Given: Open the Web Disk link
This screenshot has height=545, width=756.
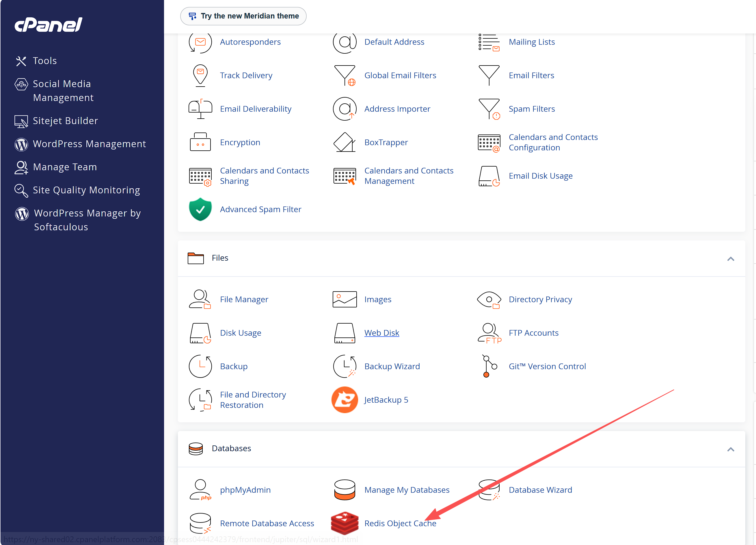Looking at the screenshot, I should click(x=382, y=333).
